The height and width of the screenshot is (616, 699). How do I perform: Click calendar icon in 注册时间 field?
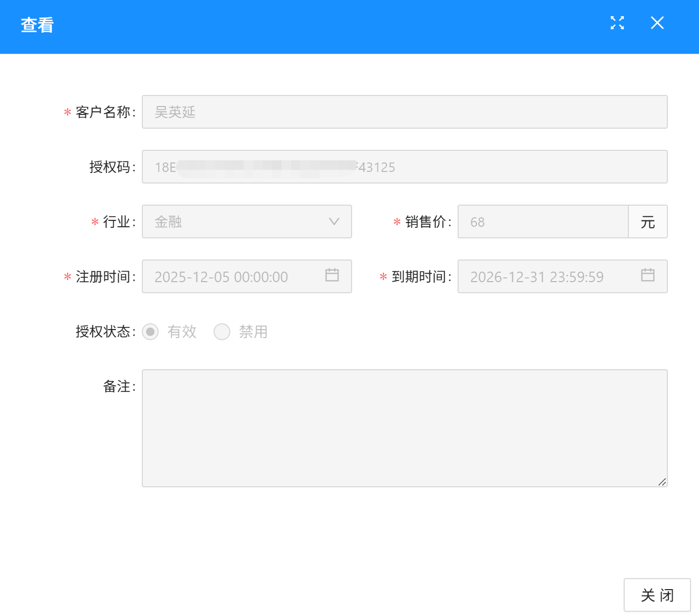[x=332, y=275]
